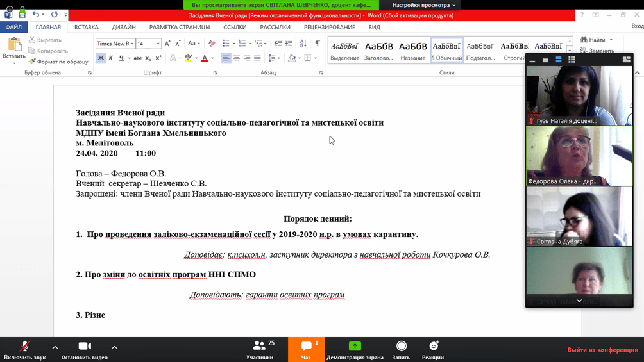Expand the Настройки просмотра view options
The width and height of the screenshot is (644, 362).
click(x=424, y=5)
